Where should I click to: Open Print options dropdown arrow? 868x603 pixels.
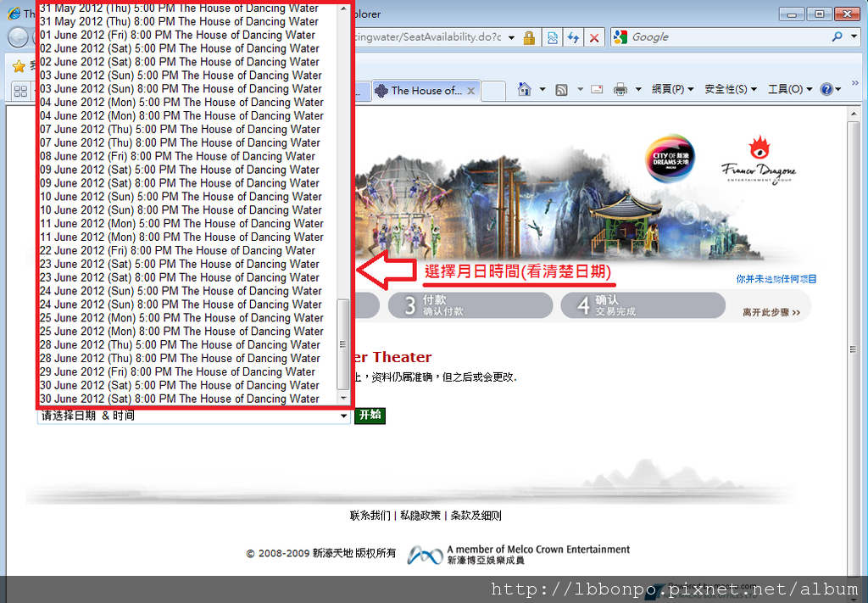tap(638, 89)
